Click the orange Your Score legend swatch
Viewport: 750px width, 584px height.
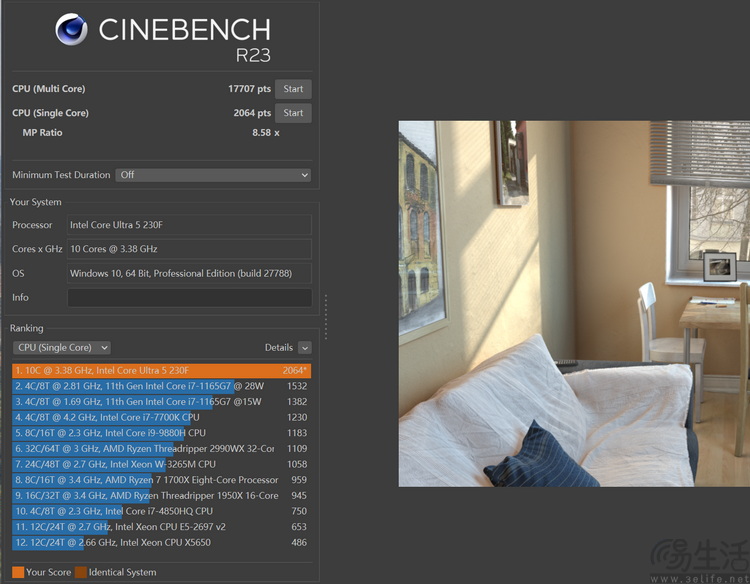(18, 573)
